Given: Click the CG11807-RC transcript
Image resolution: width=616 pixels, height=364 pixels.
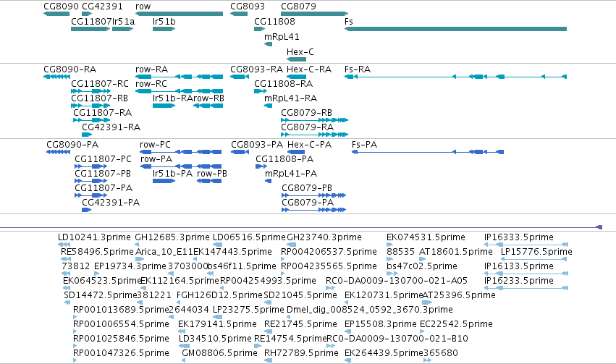Looking at the screenshot, I should (x=90, y=91).
